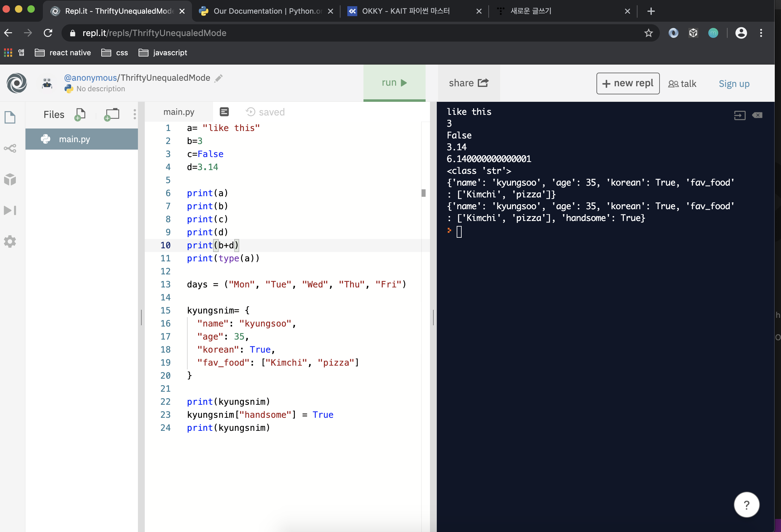The width and height of the screenshot is (781, 532).
Task: Bookmark this page with star icon
Action: coord(648,33)
